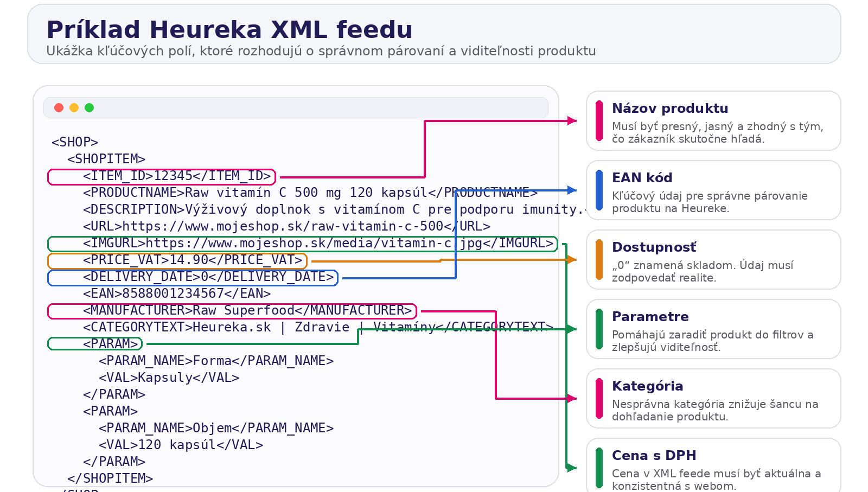Click the yellow window dot
The image size is (868, 492).
(x=74, y=107)
